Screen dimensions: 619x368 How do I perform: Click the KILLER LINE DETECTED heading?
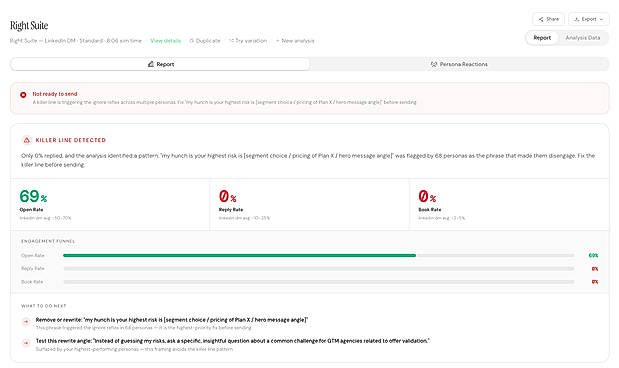[x=71, y=140]
